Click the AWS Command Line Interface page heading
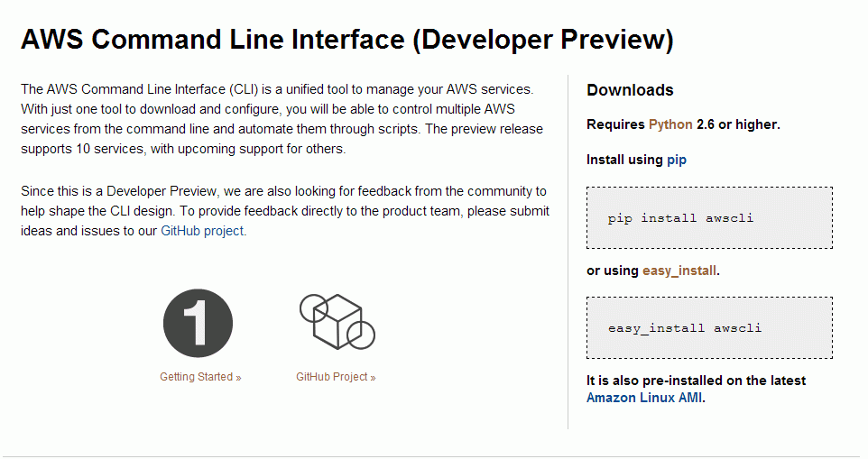868x459 pixels. [347, 40]
